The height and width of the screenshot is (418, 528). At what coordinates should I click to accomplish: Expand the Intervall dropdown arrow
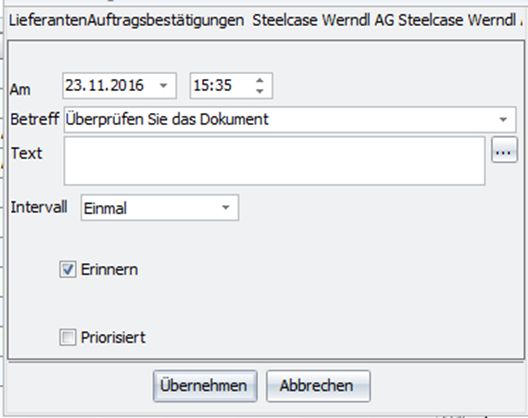pos(226,207)
